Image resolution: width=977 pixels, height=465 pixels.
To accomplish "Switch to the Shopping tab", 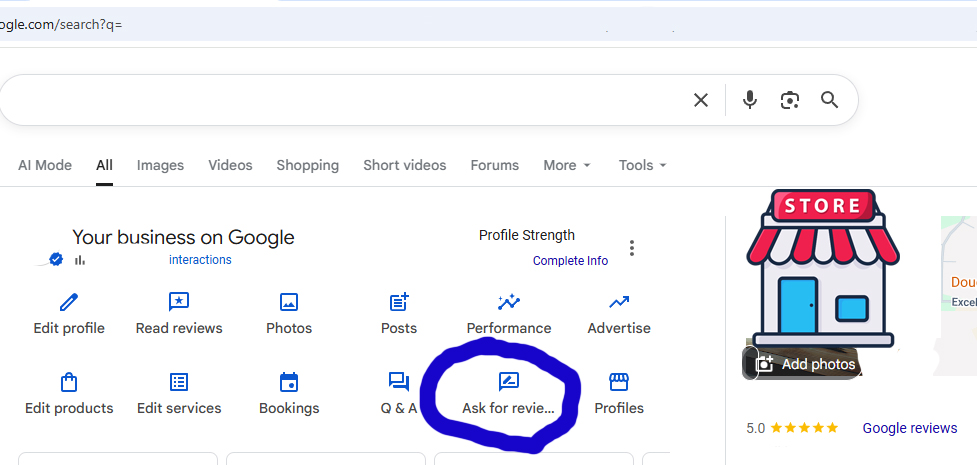I will point(308,165).
